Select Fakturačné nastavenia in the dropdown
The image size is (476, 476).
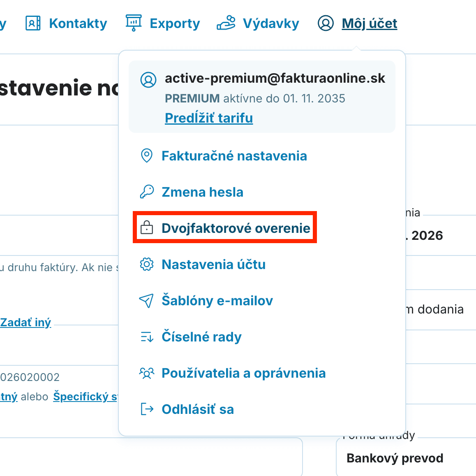click(x=234, y=156)
